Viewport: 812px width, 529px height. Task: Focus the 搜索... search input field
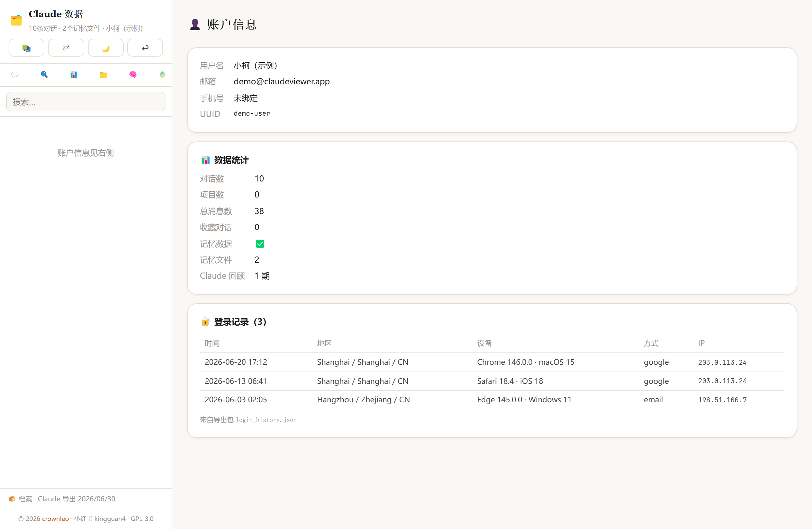86,101
